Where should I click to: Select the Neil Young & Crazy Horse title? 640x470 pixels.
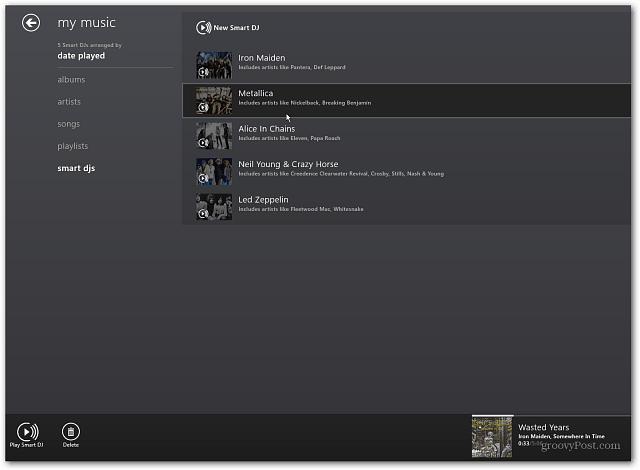click(x=288, y=164)
